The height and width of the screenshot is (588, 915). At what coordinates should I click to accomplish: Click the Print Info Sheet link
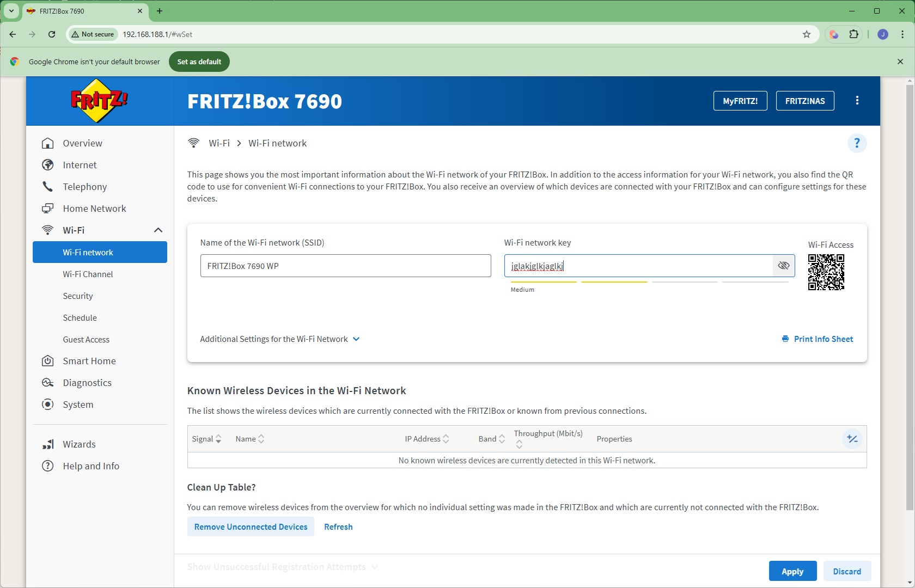[823, 339]
